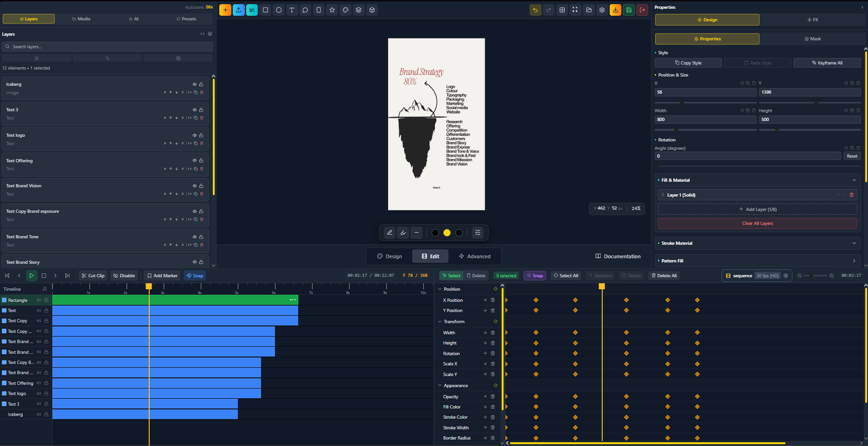Toggle visibility of the Text Brand Vision layer
Viewport: 868px width, 446px height.
point(194,185)
